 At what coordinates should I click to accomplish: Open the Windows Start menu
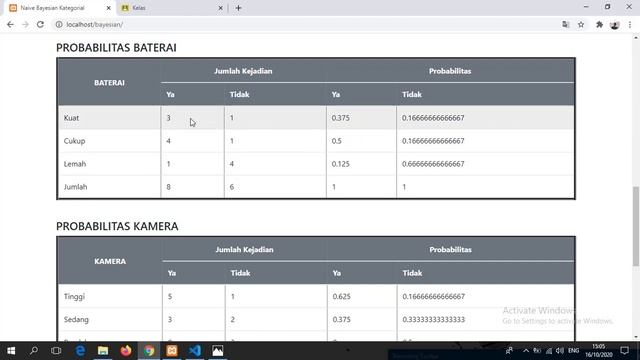(x=11, y=351)
